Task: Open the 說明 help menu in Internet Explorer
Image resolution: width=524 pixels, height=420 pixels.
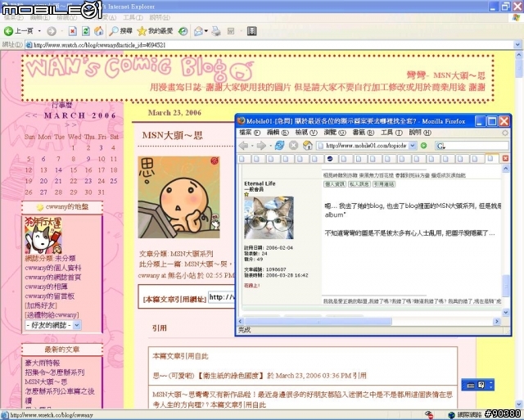Action: pos(160,17)
